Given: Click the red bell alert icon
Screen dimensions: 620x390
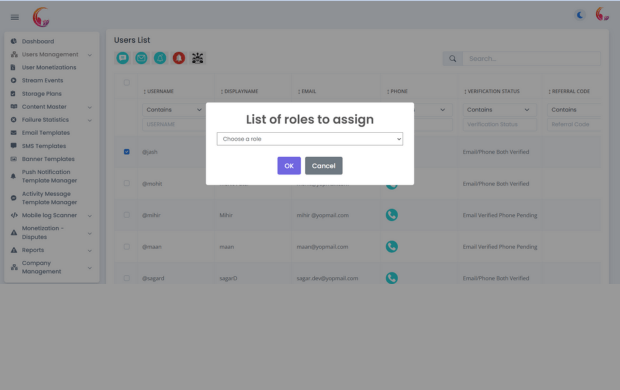Looking at the screenshot, I should click(179, 58).
